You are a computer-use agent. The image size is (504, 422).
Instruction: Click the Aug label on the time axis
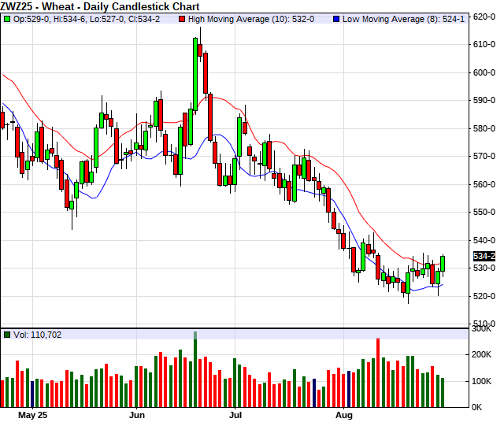(x=344, y=413)
